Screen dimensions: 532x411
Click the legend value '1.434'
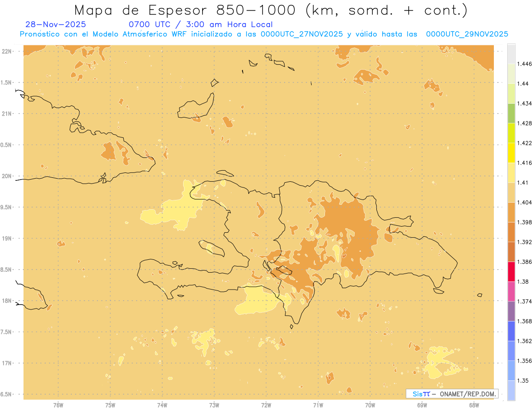pyautogui.click(x=524, y=103)
